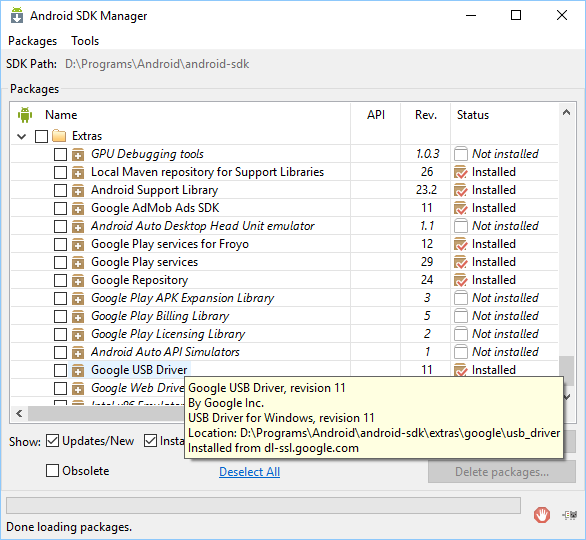This screenshot has height=540, width=586.
Task: Click the package icon beside Android Auto Desktop Head Unit emulator
Action: [x=78, y=226]
